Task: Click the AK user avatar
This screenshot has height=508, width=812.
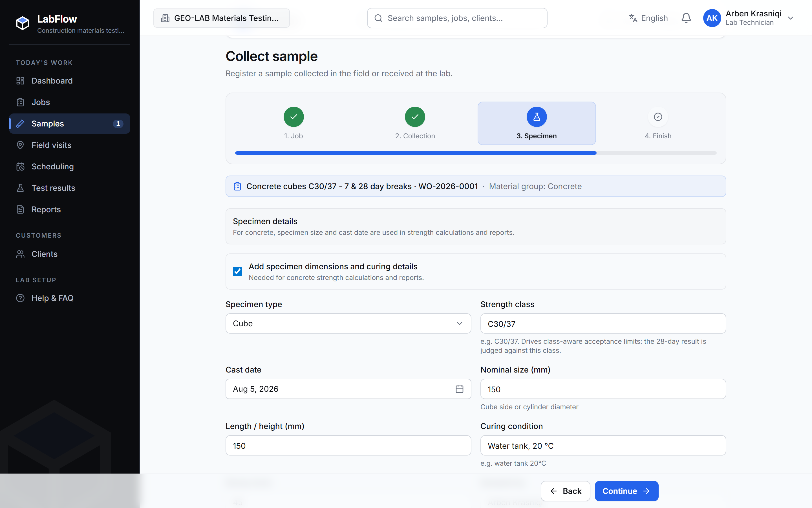Action: (x=712, y=18)
